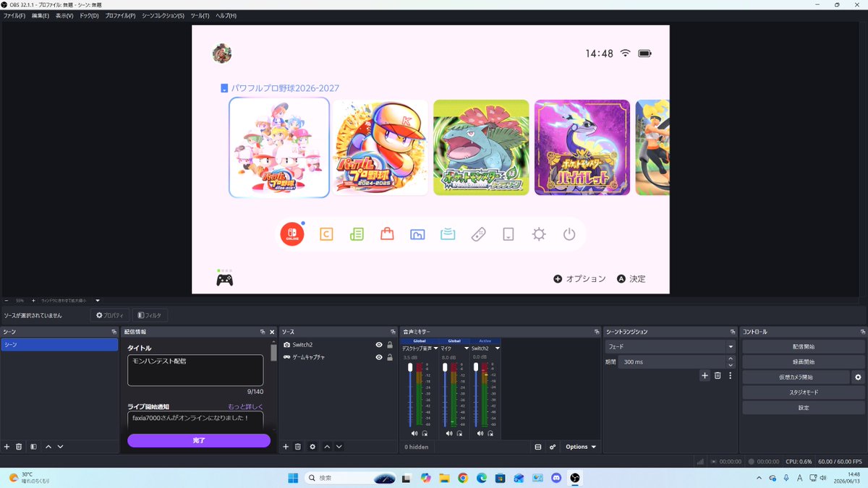Lock the ゲームキャプチャ source
The image size is (868, 488).
tap(390, 357)
